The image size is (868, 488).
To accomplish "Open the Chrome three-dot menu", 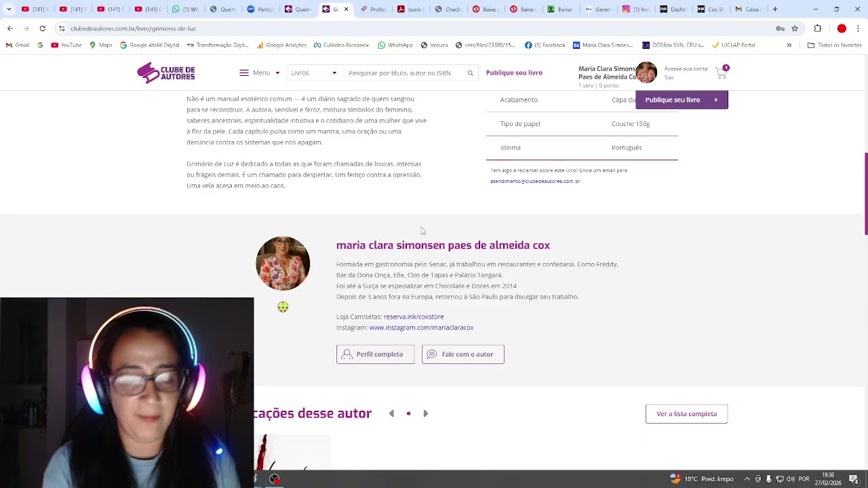I will pyautogui.click(x=859, y=28).
